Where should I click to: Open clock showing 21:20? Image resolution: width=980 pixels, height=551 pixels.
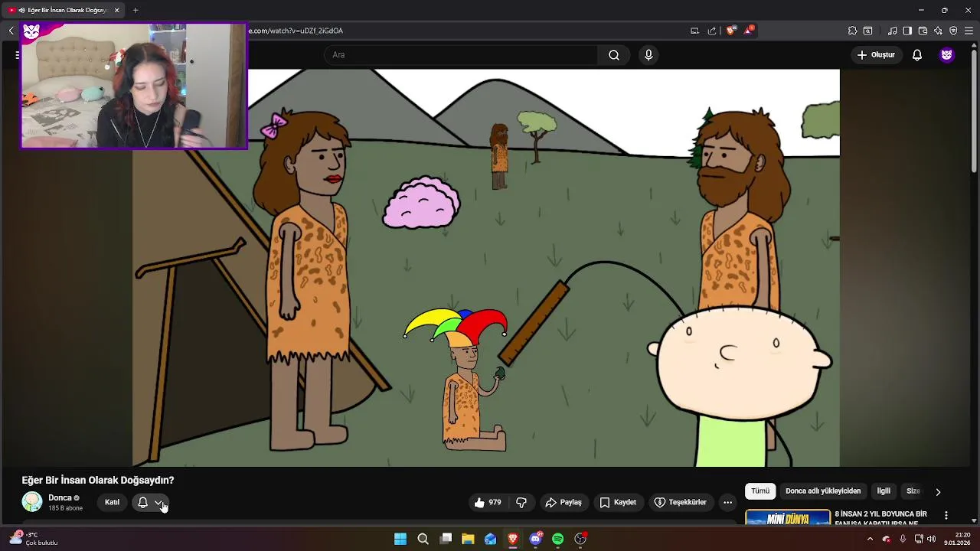coord(958,539)
